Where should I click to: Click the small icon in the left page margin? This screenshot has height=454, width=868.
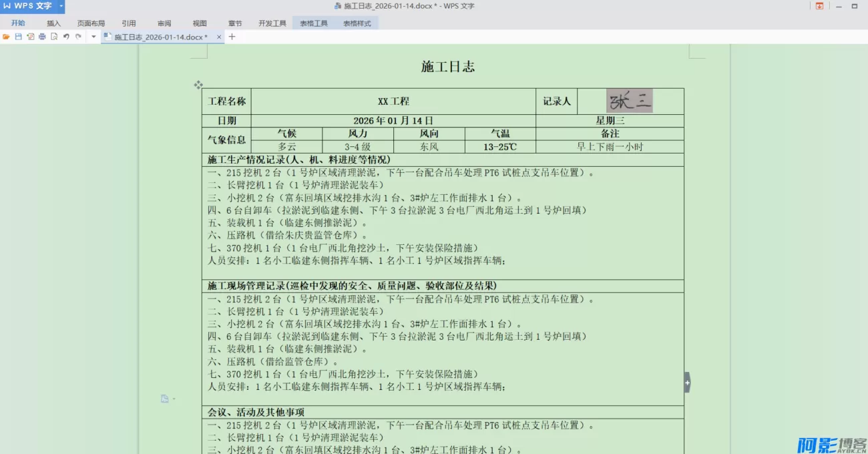click(165, 399)
